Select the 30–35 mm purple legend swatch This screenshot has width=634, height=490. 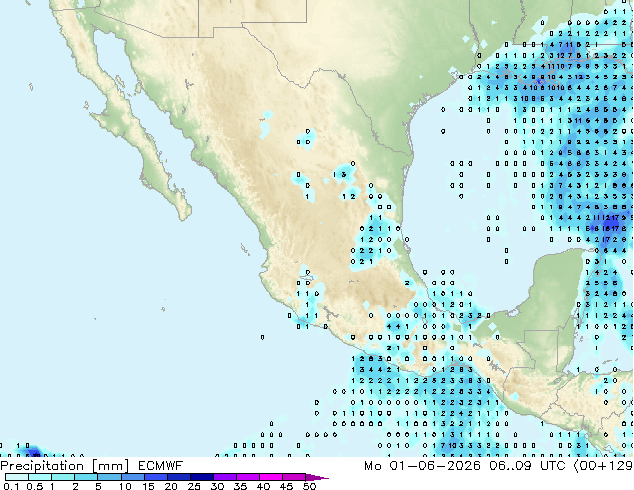point(225,477)
